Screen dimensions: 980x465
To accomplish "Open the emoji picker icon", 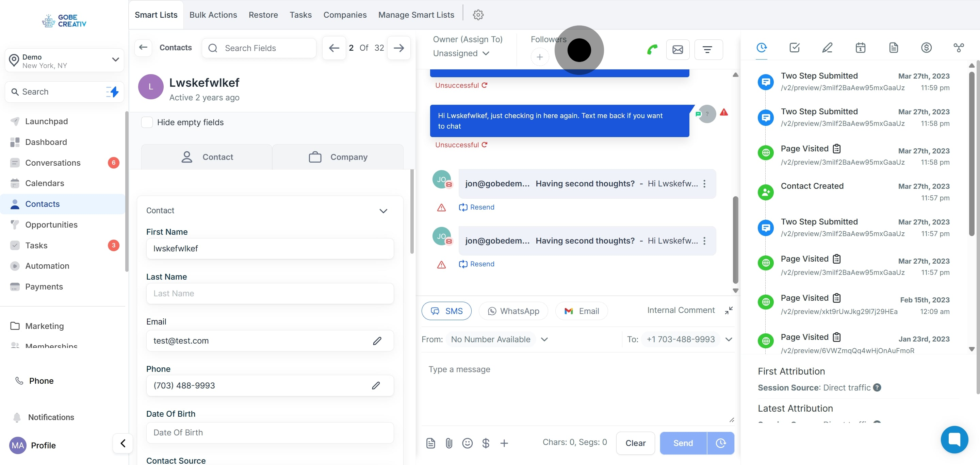I will pyautogui.click(x=467, y=443).
